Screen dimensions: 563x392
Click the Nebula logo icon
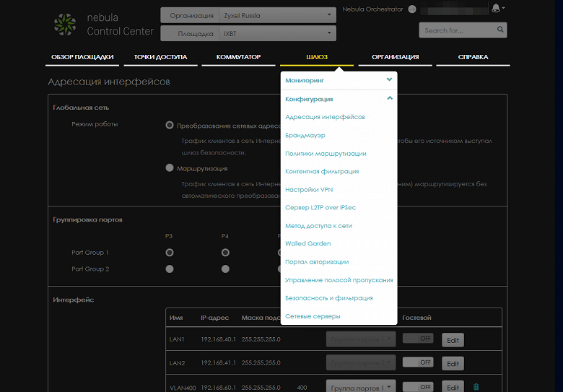click(x=65, y=25)
